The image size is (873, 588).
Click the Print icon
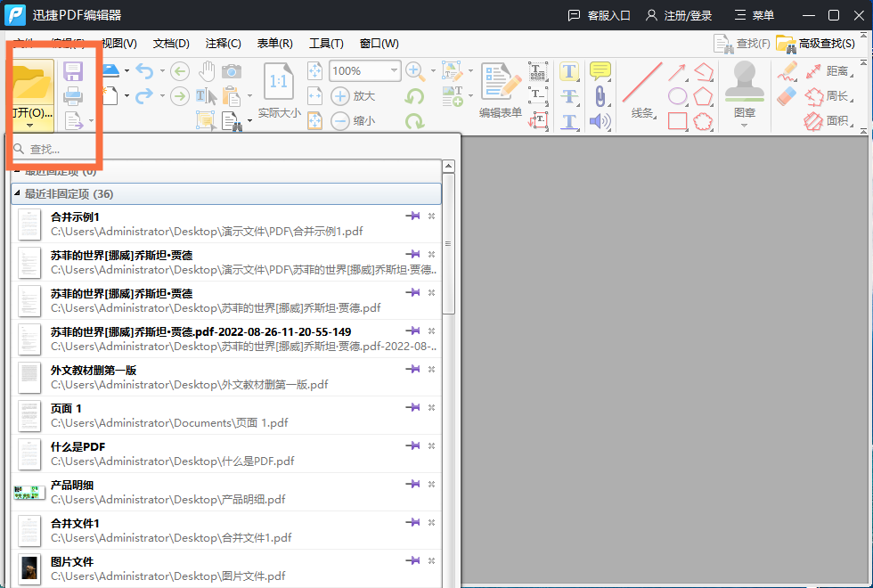pos(73,96)
